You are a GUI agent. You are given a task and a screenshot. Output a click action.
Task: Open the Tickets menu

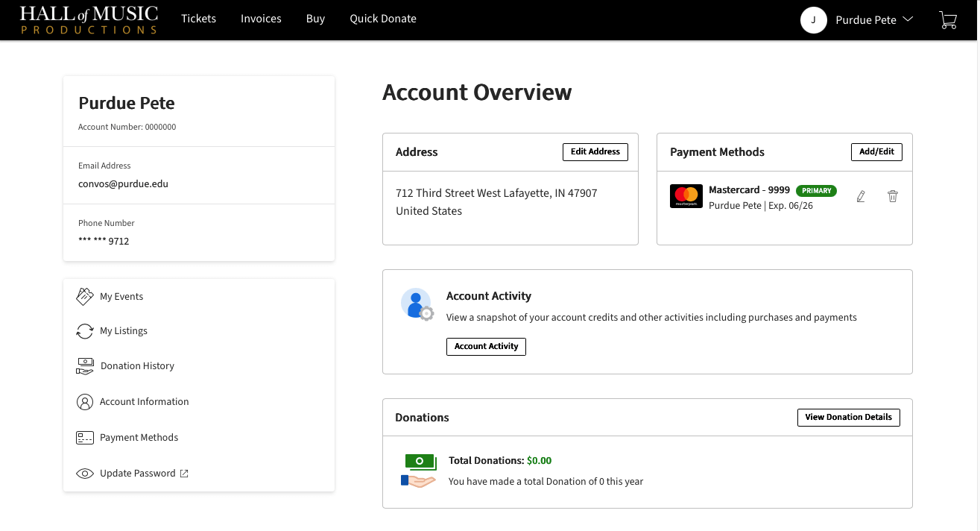pos(199,19)
